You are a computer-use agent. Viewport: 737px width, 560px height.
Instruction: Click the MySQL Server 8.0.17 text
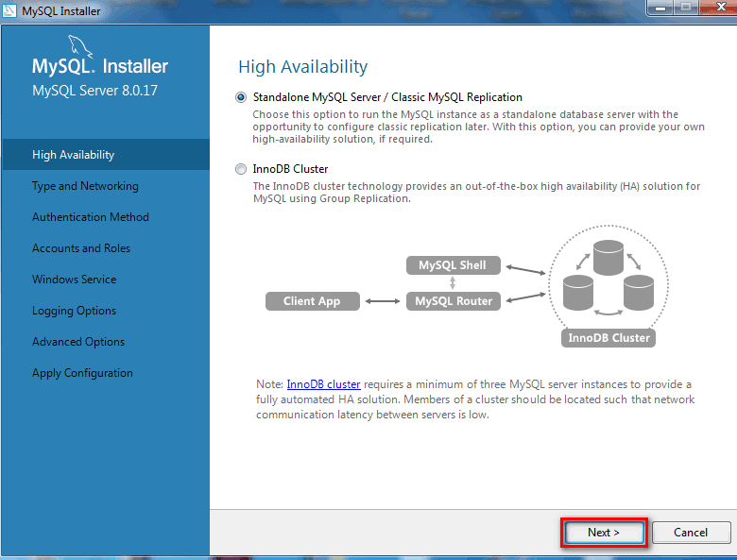click(x=94, y=91)
